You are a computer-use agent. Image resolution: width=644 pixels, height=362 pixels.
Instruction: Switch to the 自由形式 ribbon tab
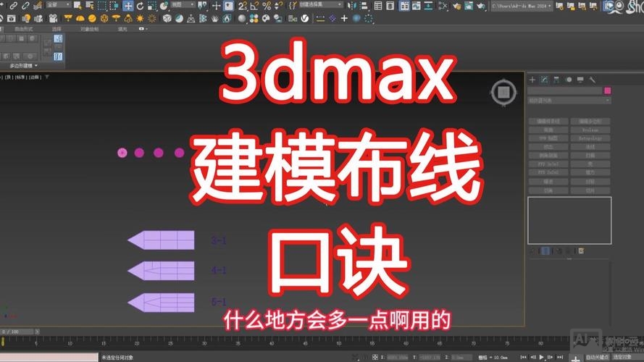point(23,29)
